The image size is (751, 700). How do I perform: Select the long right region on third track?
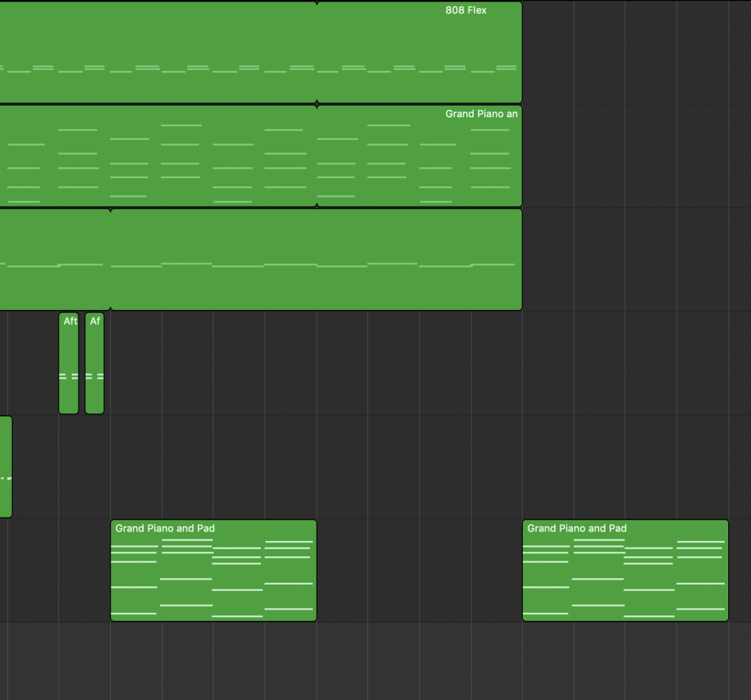click(x=315, y=235)
